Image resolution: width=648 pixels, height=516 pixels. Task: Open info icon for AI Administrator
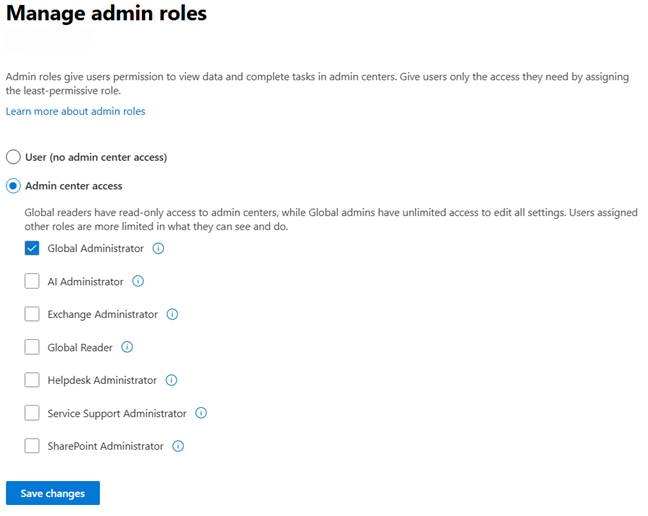[x=138, y=281]
